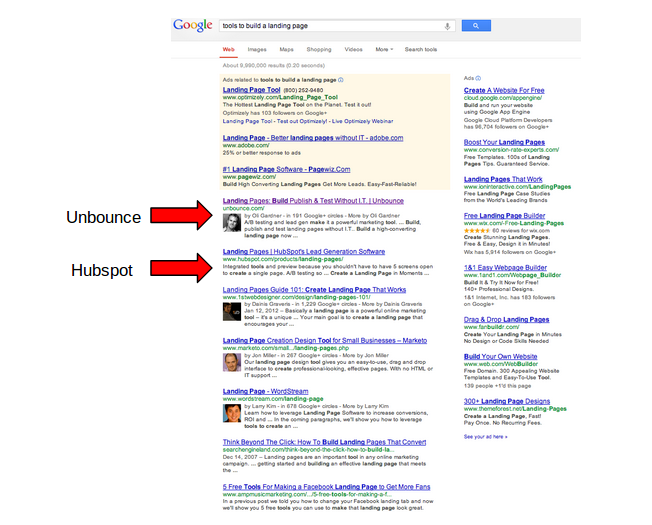
Task: Click Jon Miller's author photo
Action: pyautogui.click(x=232, y=362)
